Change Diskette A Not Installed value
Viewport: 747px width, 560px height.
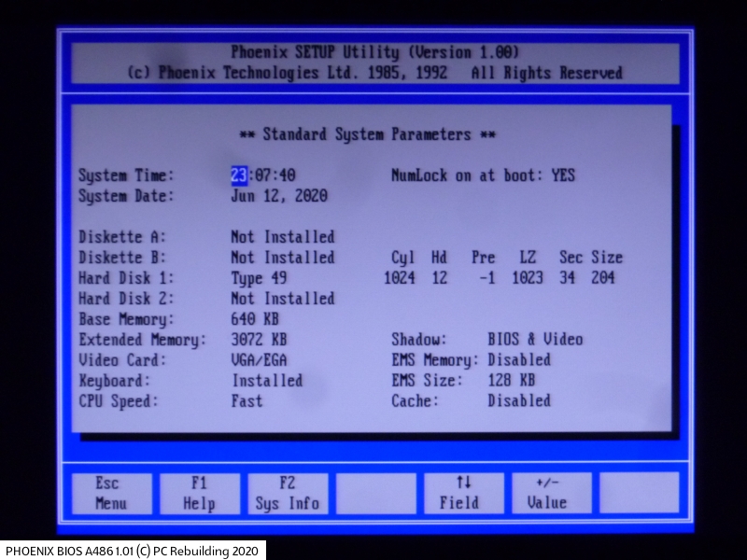[x=282, y=237]
